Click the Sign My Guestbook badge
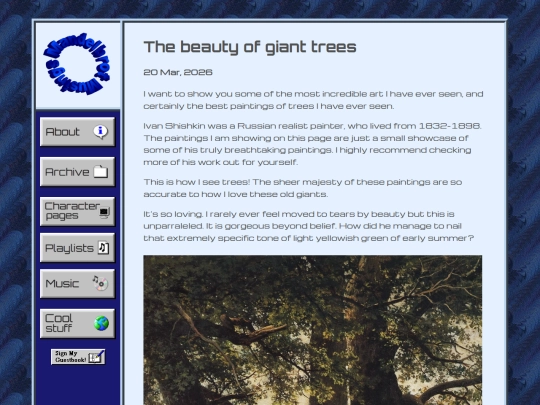Viewport: 540px width, 405px height. coord(78,357)
